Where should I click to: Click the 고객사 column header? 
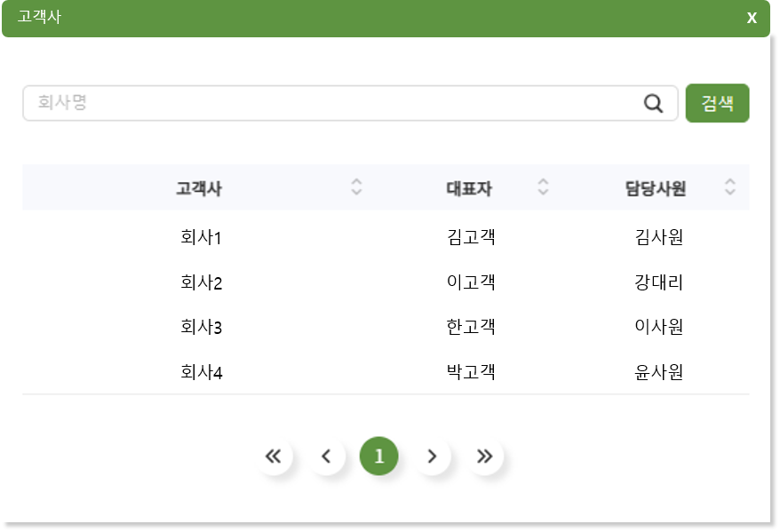point(199,188)
